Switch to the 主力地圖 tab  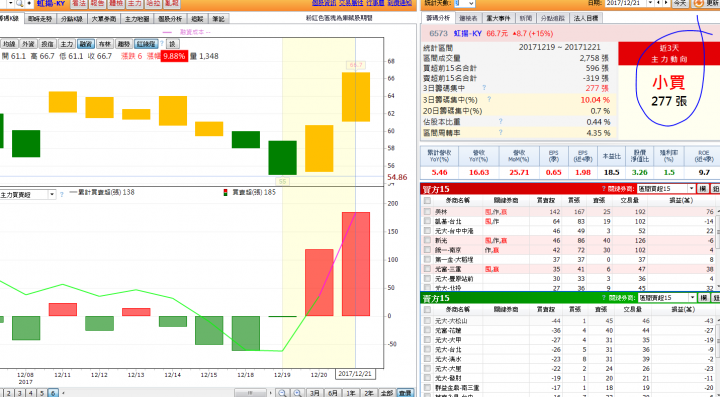[137, 19]
